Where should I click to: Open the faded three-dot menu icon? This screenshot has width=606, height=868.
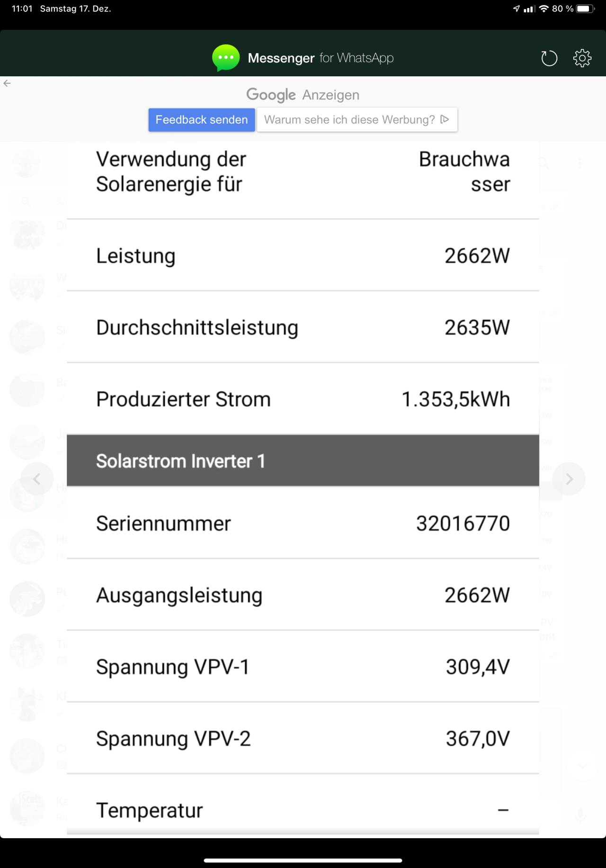coord(579,163)
